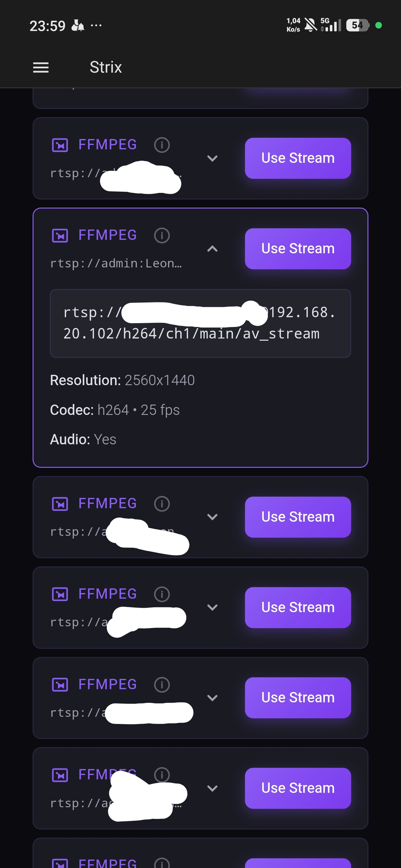The image size is (401, 868).
Task: Click info icon on sixth FFMPEG card
Action: 162,775
